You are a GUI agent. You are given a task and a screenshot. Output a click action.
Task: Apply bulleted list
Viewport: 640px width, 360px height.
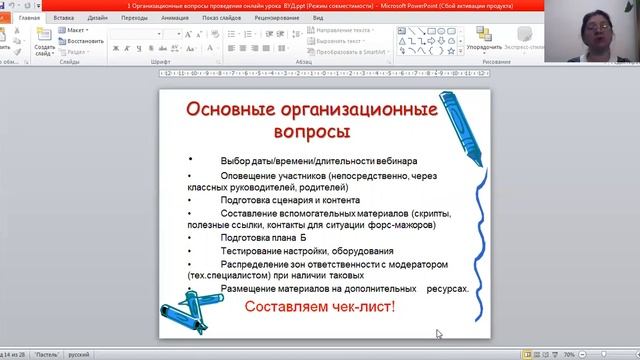tap(232, 34)
